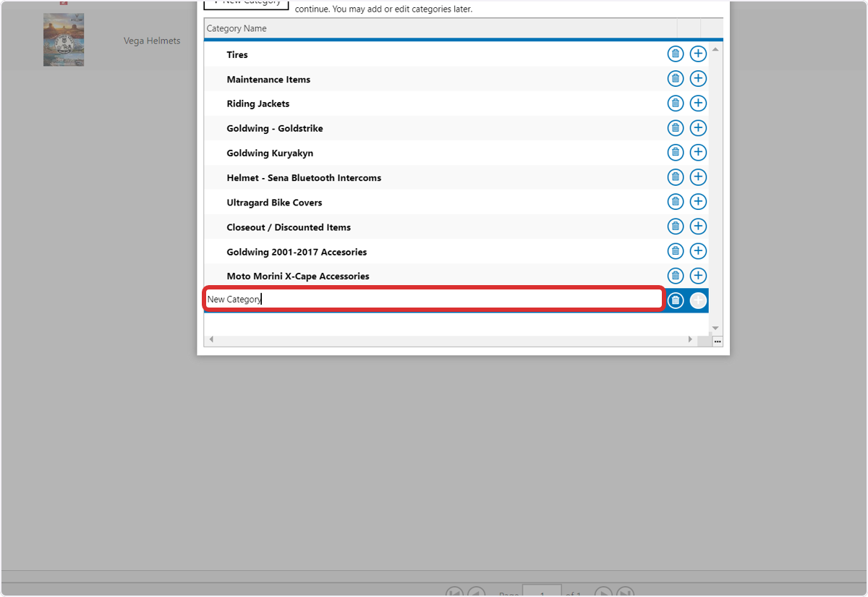868x597 pixels.
Task: Add a subcategory under Maintenance Items
Action: 698,79
